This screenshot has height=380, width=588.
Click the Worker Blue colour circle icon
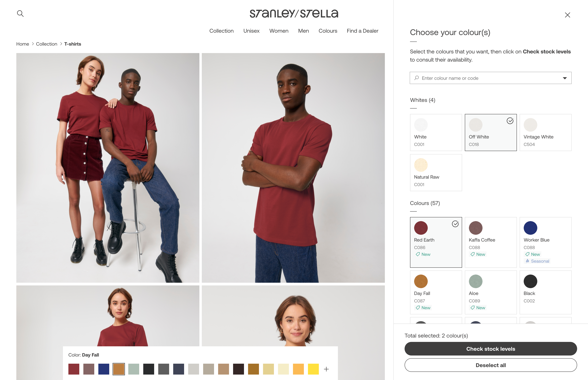530,228
